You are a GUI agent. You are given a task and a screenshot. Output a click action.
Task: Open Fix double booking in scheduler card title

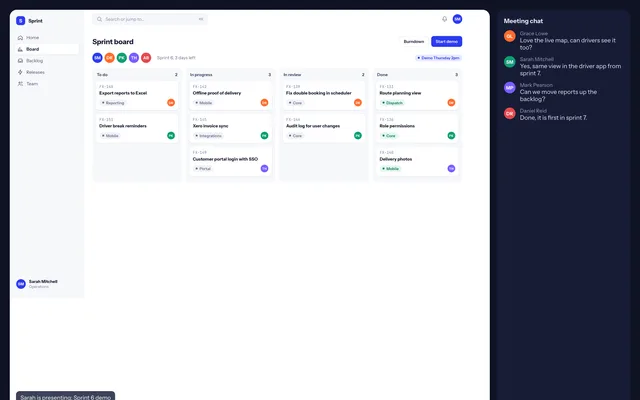[x=318, y=93]
